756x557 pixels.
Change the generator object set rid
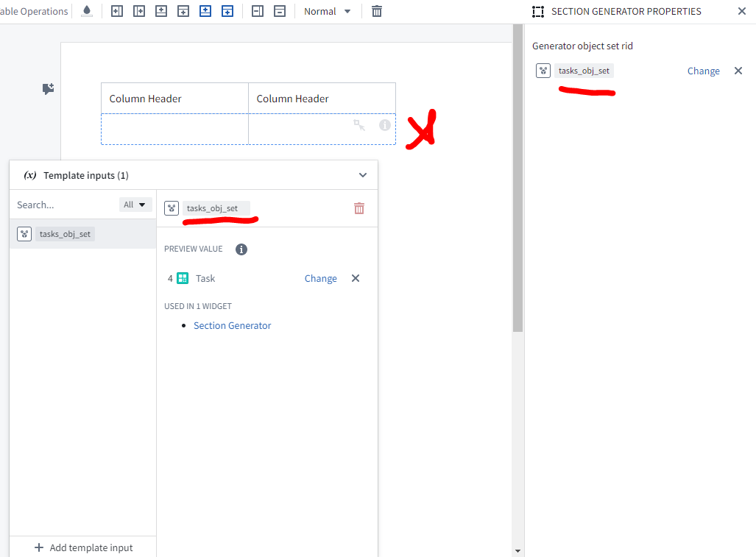(704, 71)
